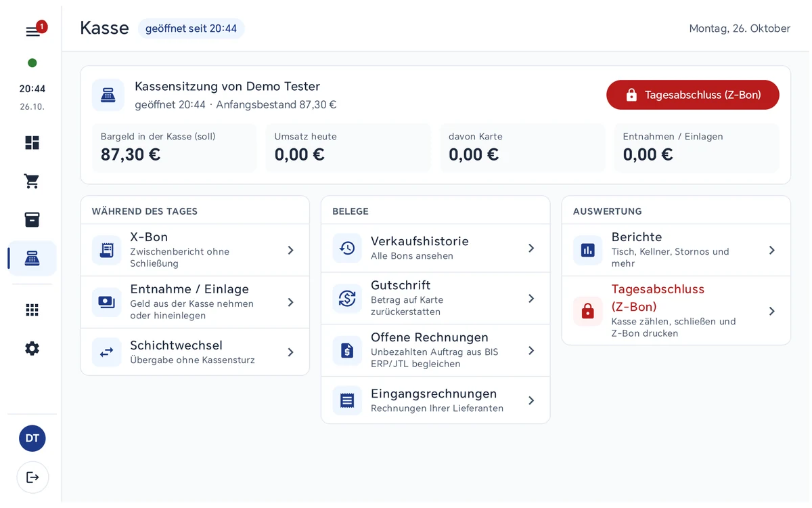Expand Verkaufshistorie row chevron

point(531,248)
